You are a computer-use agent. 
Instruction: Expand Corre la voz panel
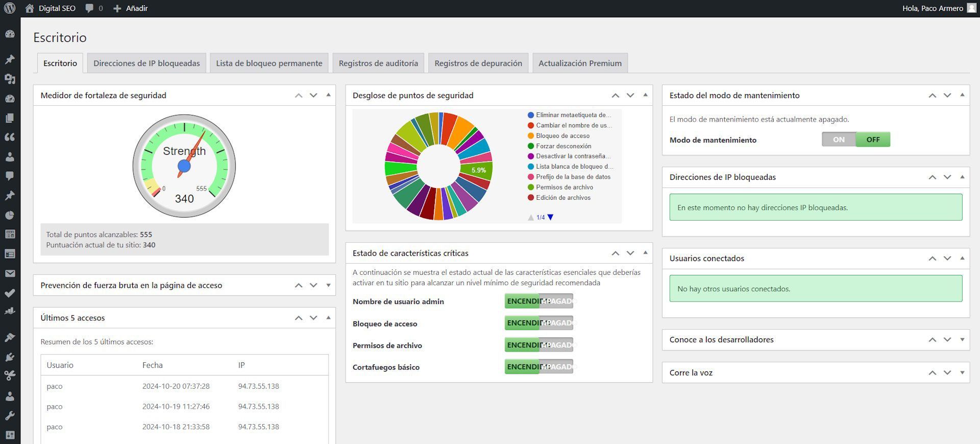(x=962, y=373)
